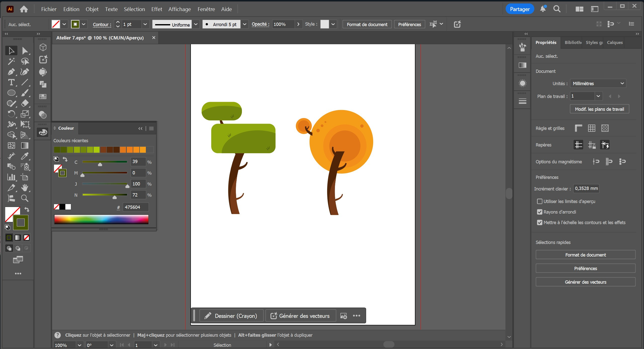Click the Générer des vecteurs button on canvas bar
Viewport: 644px width, 349px height.
click(300, 316)
